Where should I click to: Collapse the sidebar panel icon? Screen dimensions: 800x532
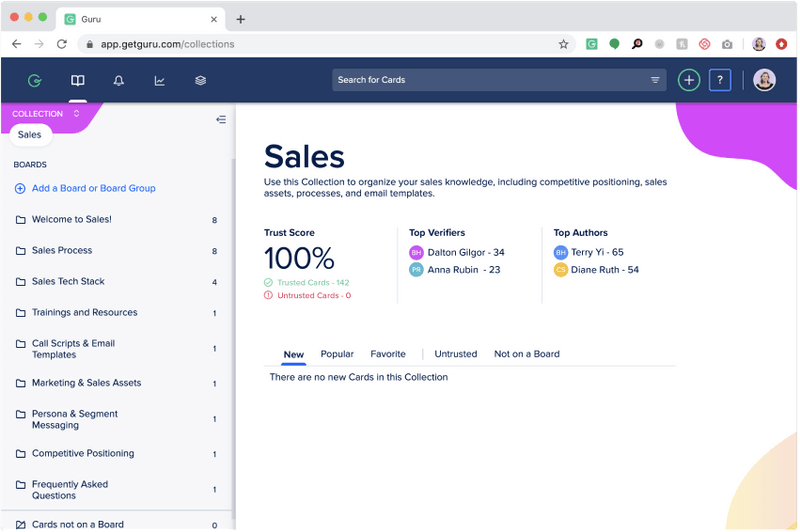pos(221,119)
